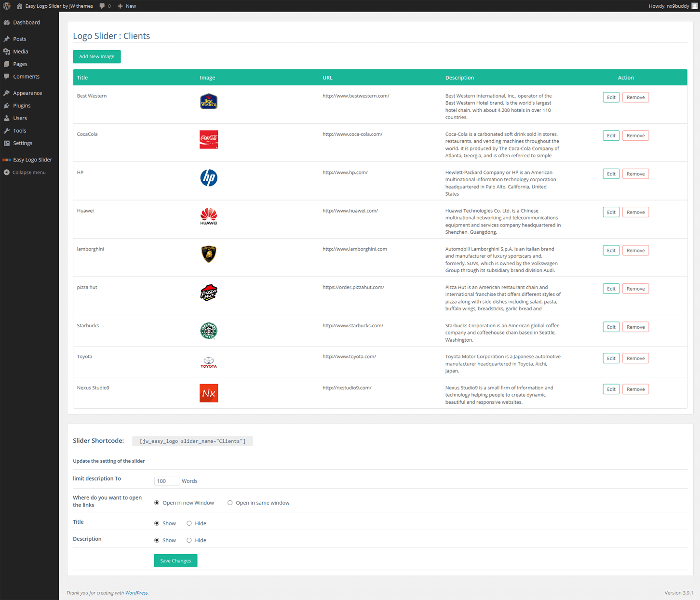The height and width of the screenshot is (600, 700).
Task: Click the Collapse menu arrow icon
Action: [x=7, y=172]
